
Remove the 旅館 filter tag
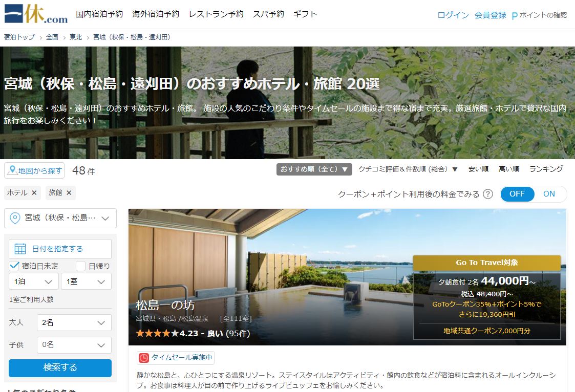pyautogui.click(x=69, y=193)
